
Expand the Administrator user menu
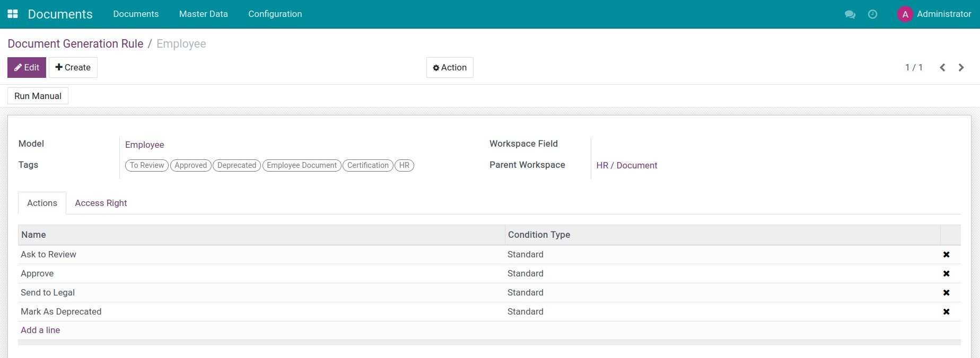[934, 14]
